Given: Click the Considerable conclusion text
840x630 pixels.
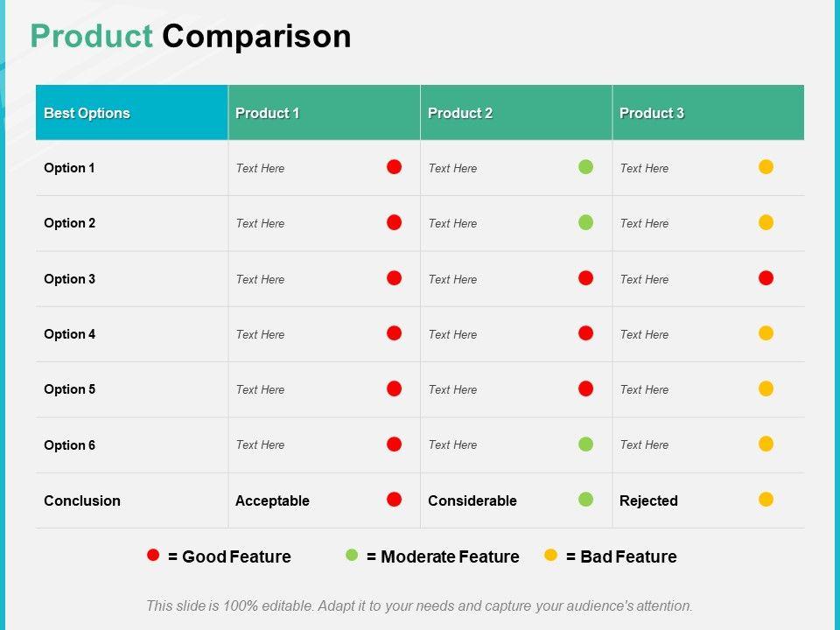Looking at the screenshot, I should (x=472, y=500).
